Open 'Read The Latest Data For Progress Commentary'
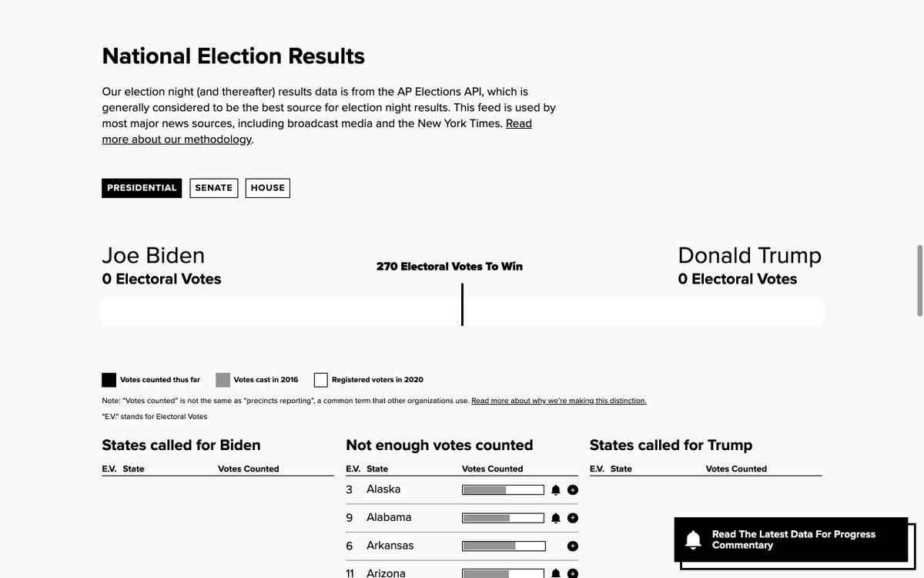The width and height of the screenshot is (924, 578). point(793,539)
